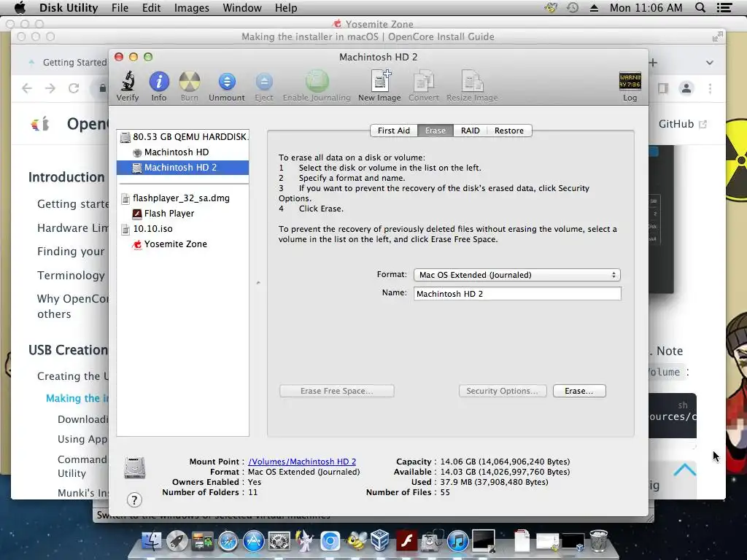Open Spotlight search magnifier in menu bar

(x=700, y=7)
